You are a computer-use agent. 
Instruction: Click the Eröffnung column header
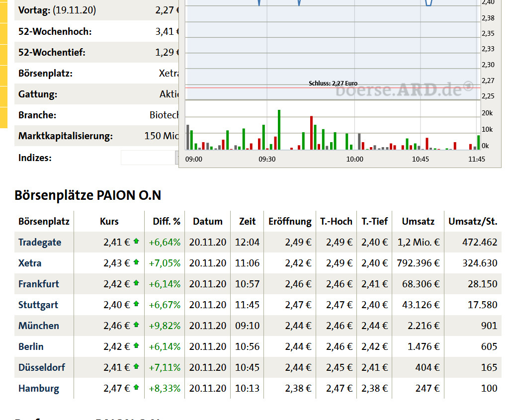click(290, 222)
